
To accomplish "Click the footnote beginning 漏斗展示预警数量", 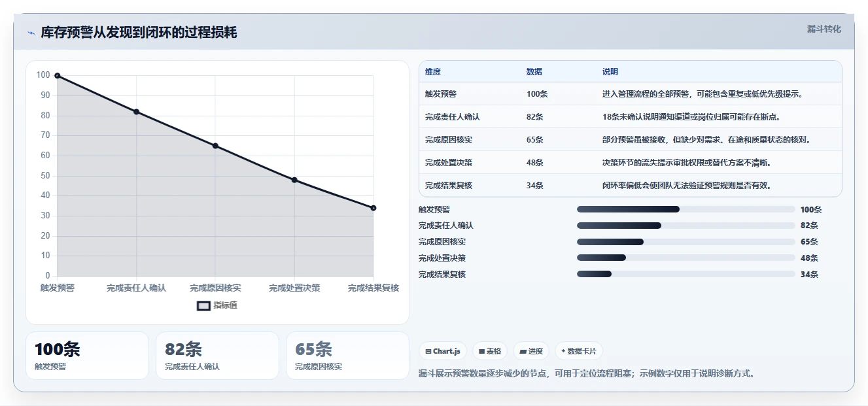I will coord(588,374).
